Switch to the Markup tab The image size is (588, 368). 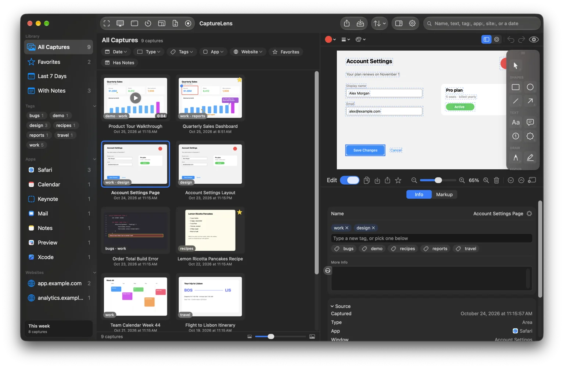[x=444, y=195]
